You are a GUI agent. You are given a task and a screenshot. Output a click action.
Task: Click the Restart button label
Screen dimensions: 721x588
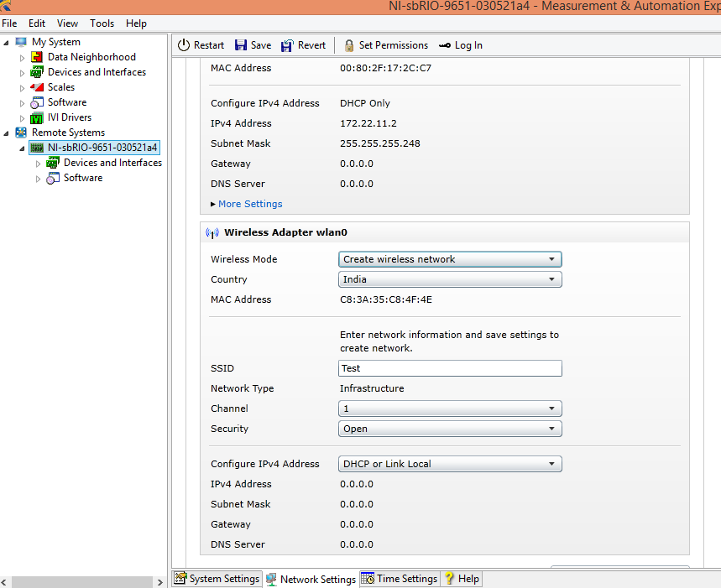coord(209,45)
